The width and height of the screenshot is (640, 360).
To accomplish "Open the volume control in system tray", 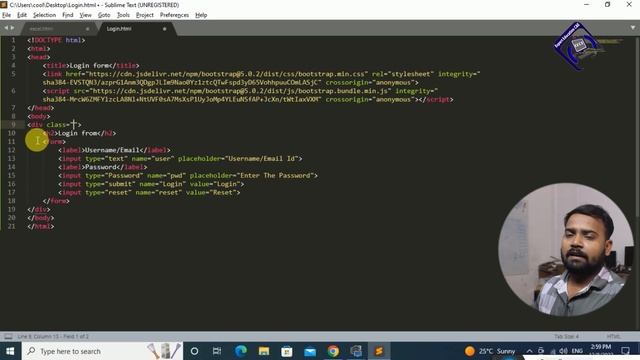I will 564,351.
